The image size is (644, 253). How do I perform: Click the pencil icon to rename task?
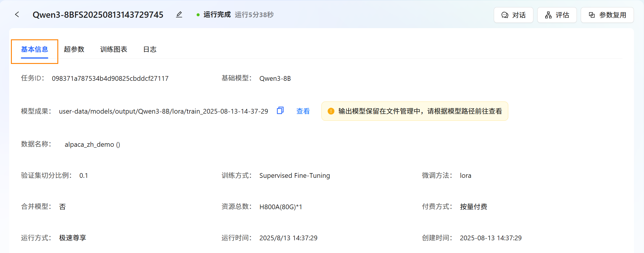pos(179,14)
